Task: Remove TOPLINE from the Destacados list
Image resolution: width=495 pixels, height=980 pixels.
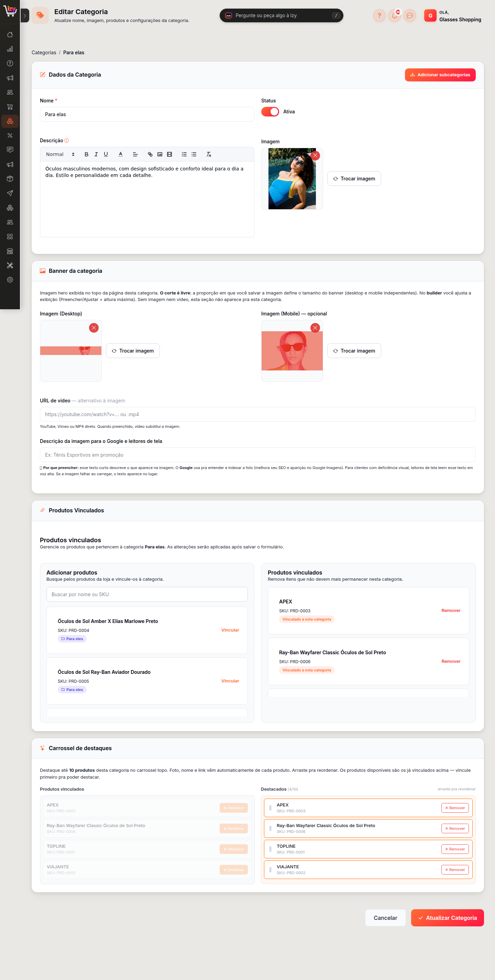Action: click(x=455, y=849)
